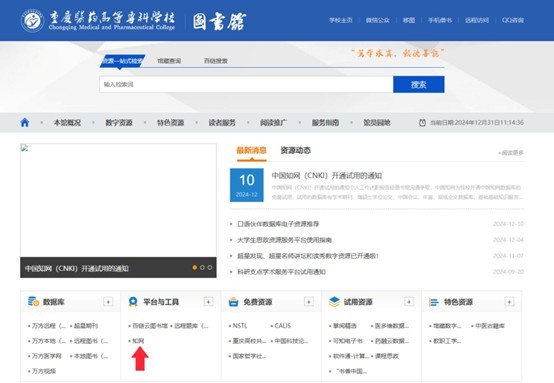Click the date text 2024-12-04
554x383 pixels.
(508, 240)
